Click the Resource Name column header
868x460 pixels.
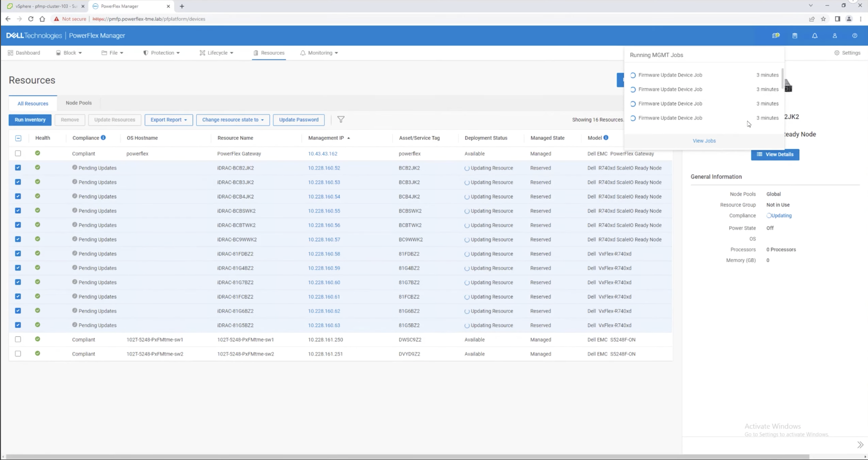pyautogui.click(x=235, y=138)
